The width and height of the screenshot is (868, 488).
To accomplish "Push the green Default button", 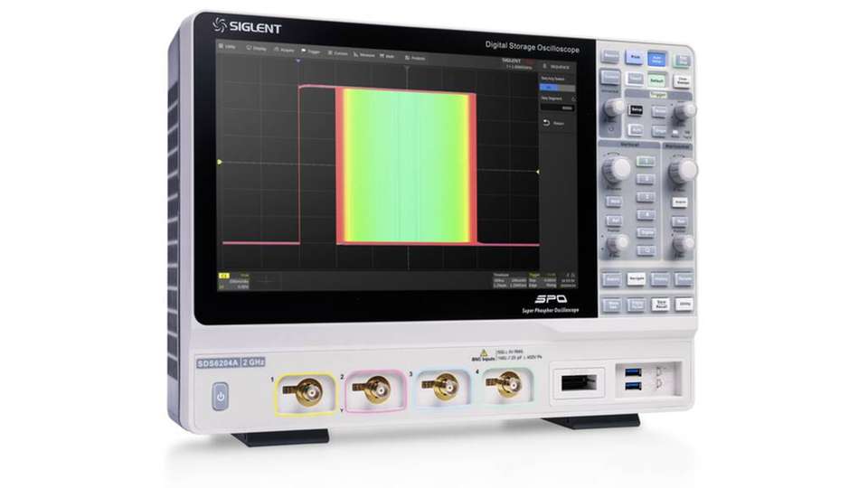I will 656,80.
